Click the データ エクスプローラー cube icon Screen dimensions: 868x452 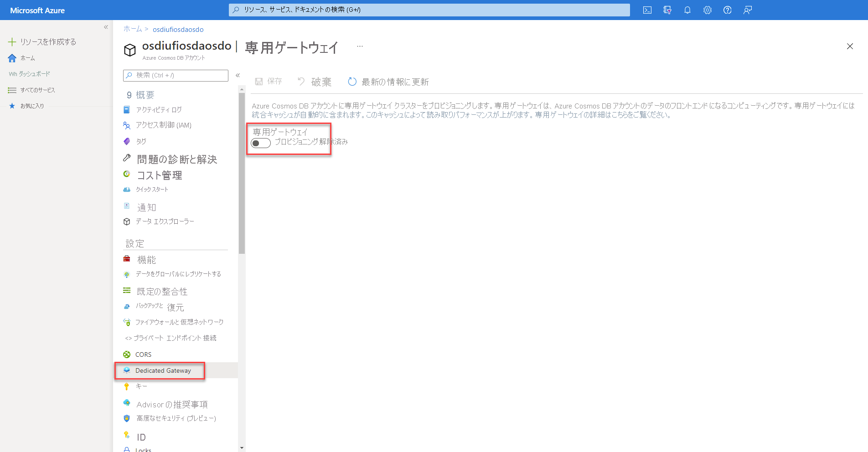pos(127,221)
